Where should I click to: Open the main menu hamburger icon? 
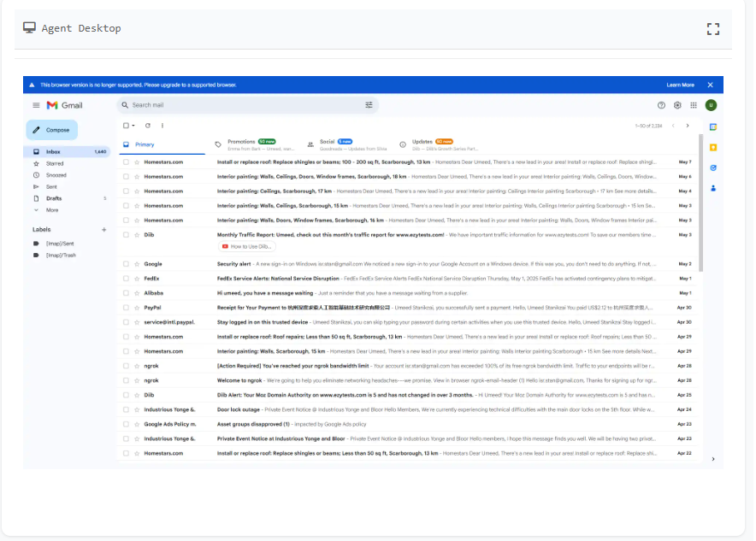pos(36,105)
